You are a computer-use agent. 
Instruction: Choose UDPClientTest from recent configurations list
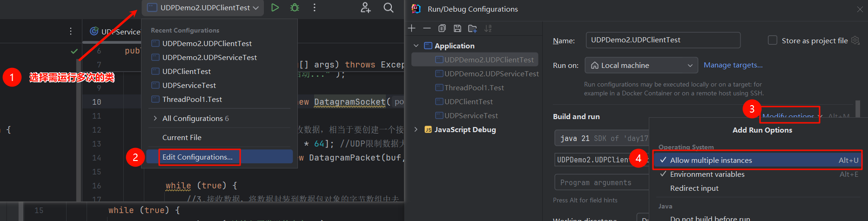click(x=220, y=71)
